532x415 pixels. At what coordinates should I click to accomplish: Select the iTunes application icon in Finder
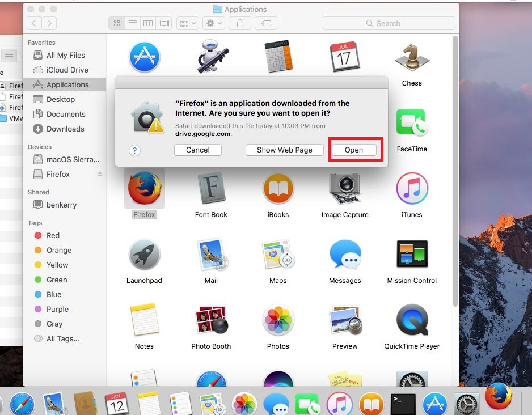point(412,188)
